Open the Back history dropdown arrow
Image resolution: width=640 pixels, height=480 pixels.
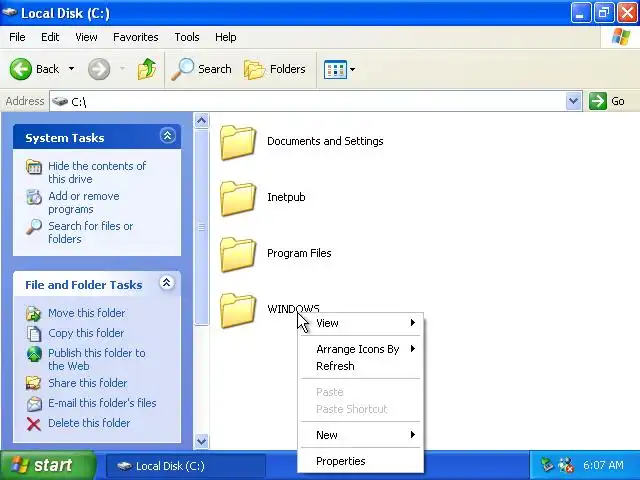71,69
